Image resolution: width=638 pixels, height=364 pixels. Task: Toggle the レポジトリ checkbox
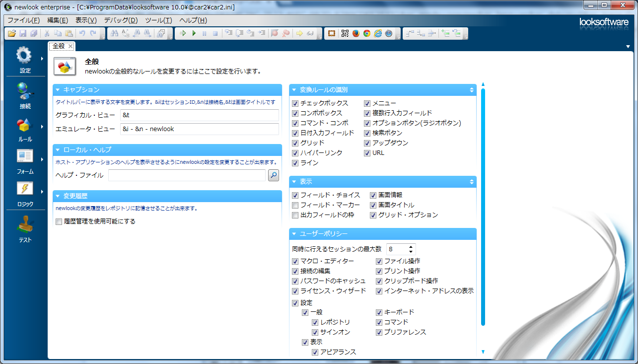coord(315,322)
